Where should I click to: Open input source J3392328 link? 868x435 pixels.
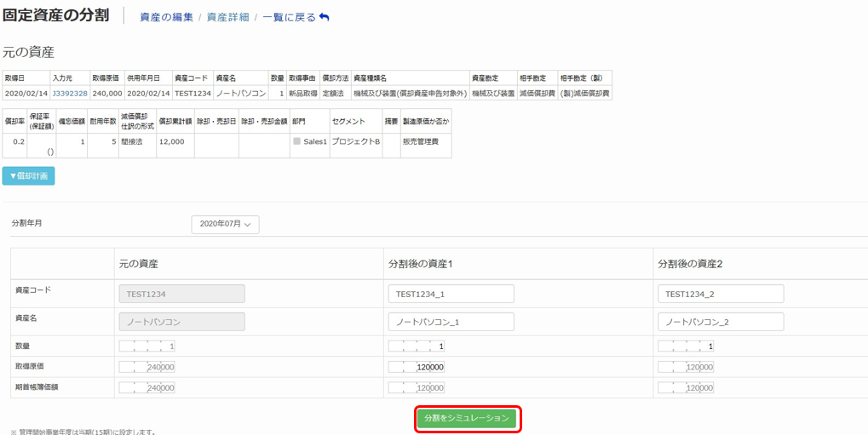tap(70, 94)
